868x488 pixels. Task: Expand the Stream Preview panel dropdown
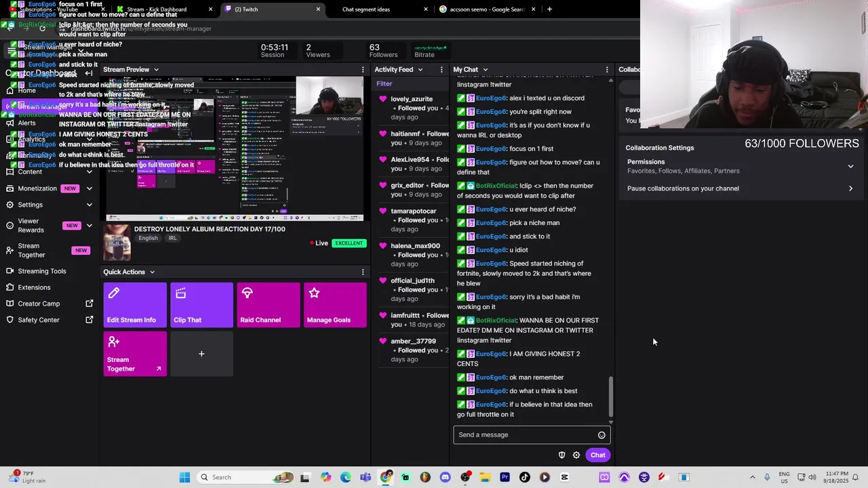pos(156,70)
